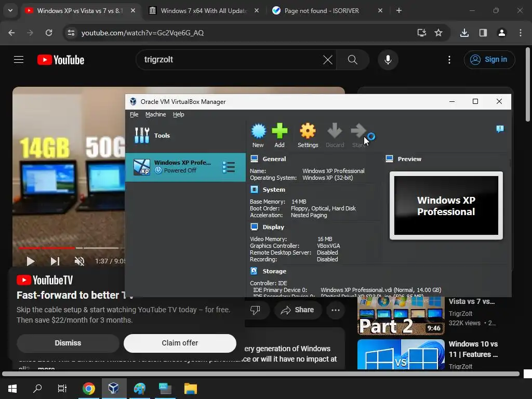
Task: Click the Storage section header
Action: pos(274,271)
